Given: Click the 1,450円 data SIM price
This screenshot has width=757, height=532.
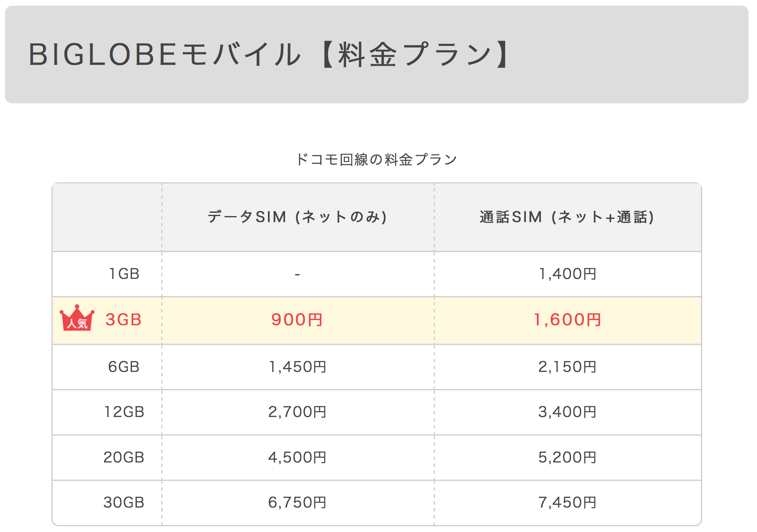Looking at the screenshot, I should coord(297,367).
